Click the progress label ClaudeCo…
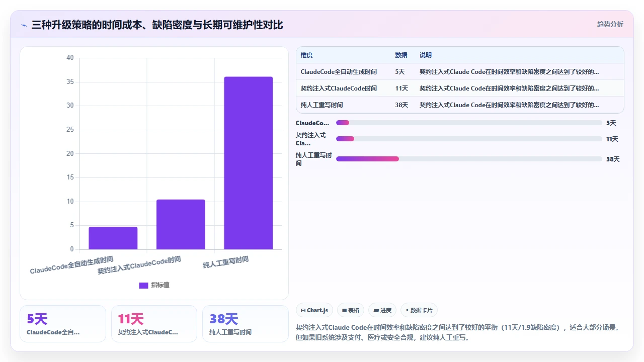Screen dimensions: 644x362 pos(312,123)
